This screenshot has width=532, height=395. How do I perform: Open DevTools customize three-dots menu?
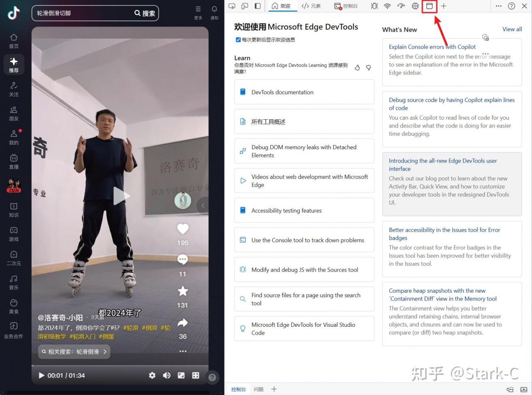(x=499, y=6)
